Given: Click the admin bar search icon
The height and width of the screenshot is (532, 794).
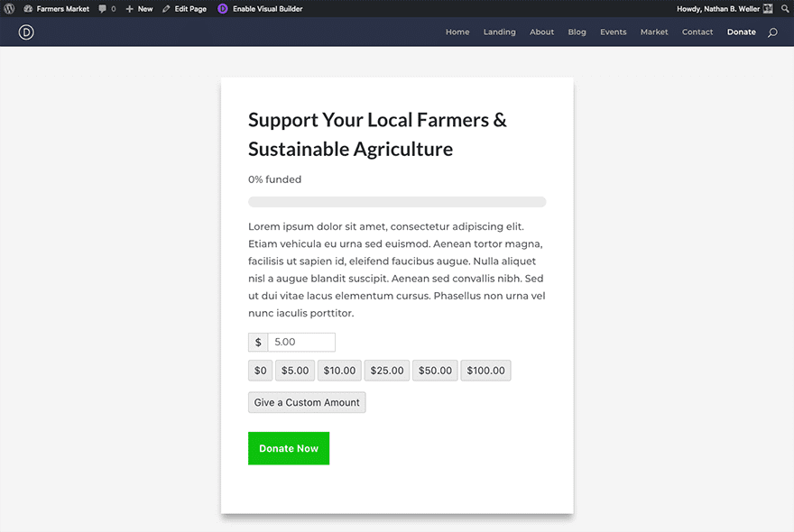Looking at the screenshot, I should [785, 8].
